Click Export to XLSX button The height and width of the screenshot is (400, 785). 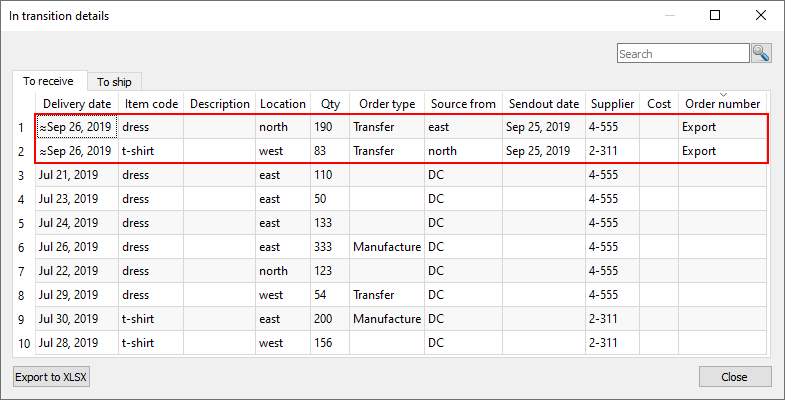coord(49,377)
